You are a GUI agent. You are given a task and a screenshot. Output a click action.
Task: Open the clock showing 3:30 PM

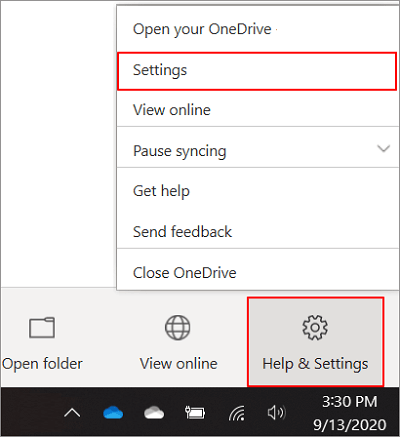[x=349, y=413]
